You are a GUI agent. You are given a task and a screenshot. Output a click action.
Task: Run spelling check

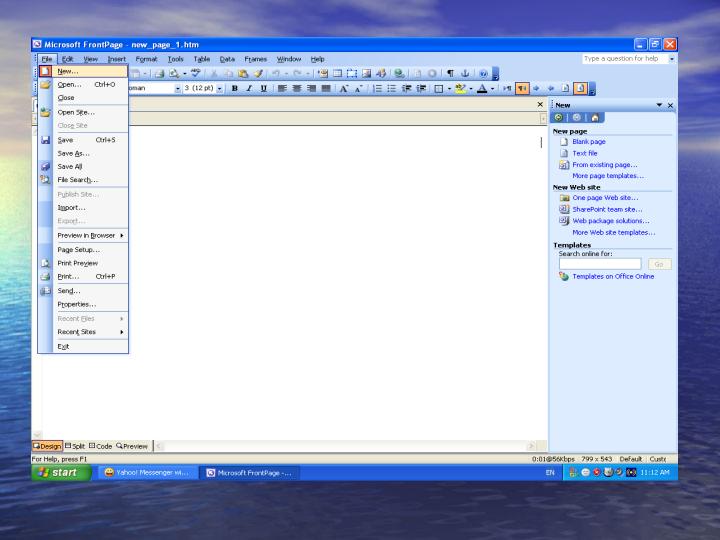(x=196, y=73)
